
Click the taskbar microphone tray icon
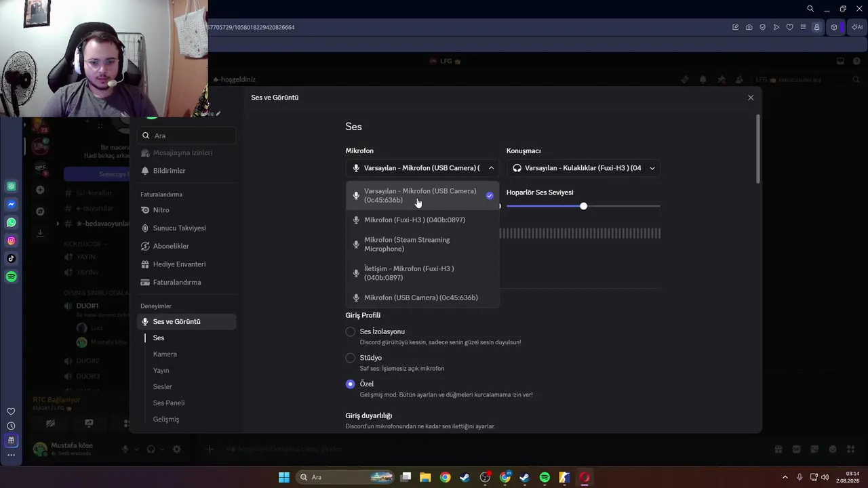pos(800,477)
